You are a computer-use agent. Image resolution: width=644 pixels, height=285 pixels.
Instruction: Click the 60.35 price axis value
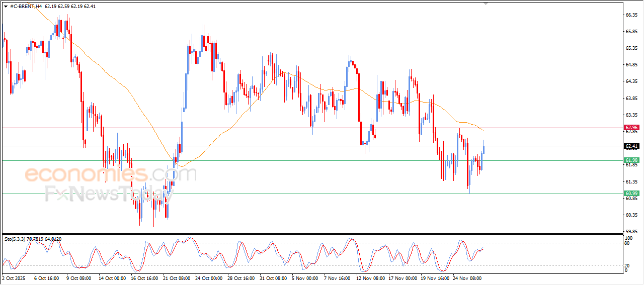tap(631, 215)
